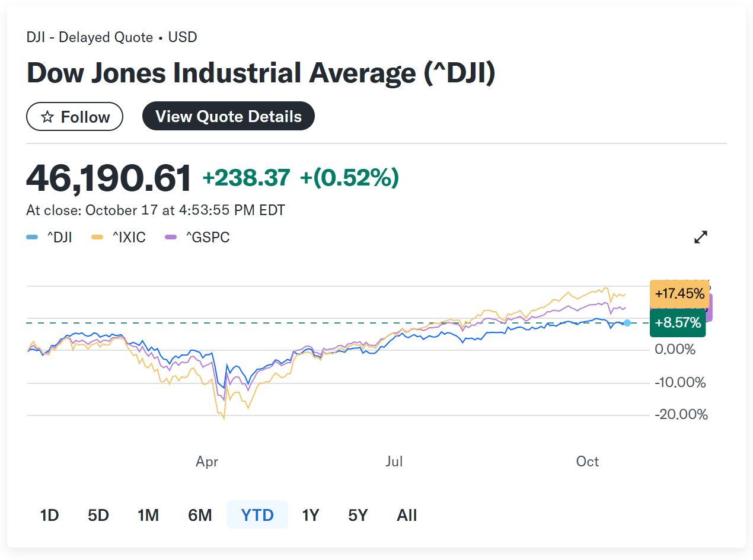Open View Quote Details

point(228,117)
